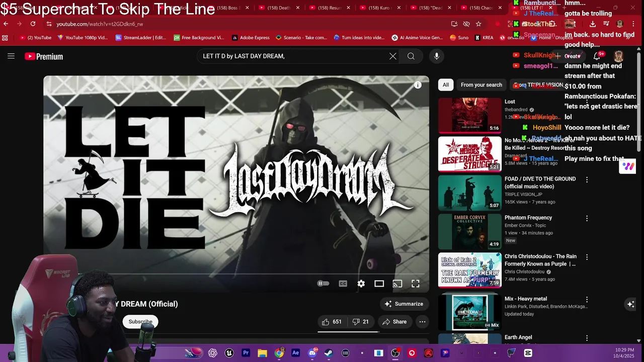Open the Chrome apps grid shortcut
This screenshot has height=362, width=644.
5,38
